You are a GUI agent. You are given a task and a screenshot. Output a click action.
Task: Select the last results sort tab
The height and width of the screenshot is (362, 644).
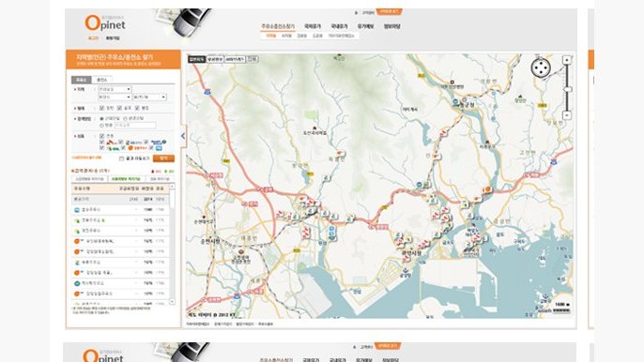click(160, 179)
